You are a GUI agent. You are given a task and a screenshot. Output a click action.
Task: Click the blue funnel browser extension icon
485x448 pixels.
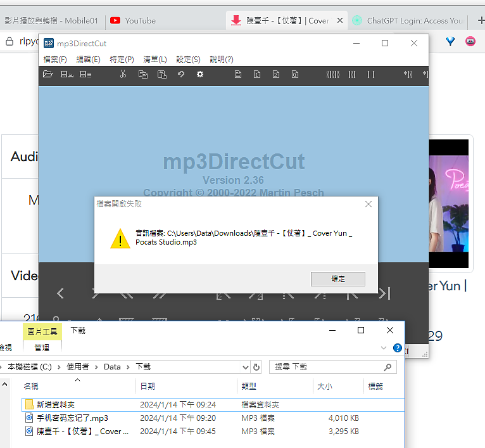(x=450, y=41)
